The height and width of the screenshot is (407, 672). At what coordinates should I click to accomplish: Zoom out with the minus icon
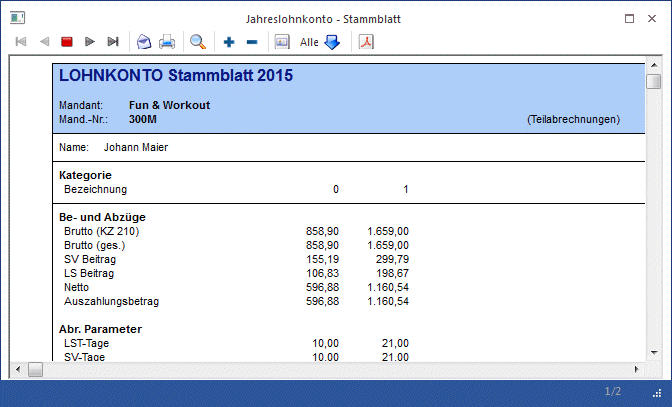click(252, 42)
